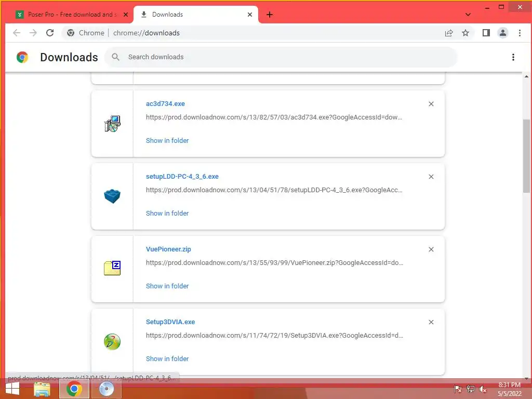The height and width of the screenshot is (399, 532).
Task: Expand the tab search chevron
Action: [468, 15]
